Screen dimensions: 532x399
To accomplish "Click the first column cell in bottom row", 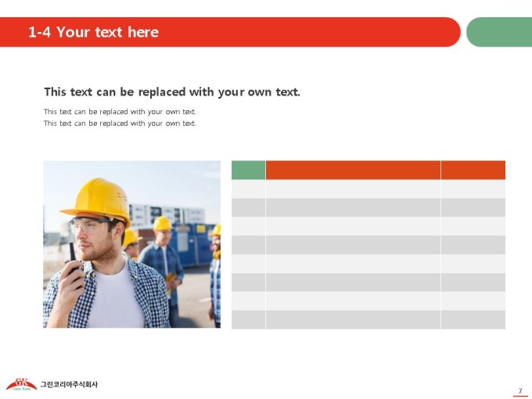I will (x=248, y=320).
